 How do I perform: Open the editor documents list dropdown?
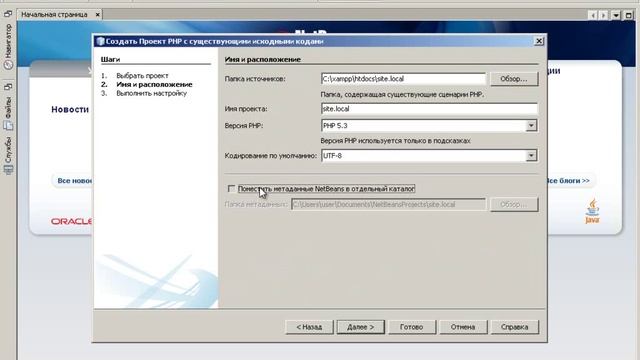(616, 16)
